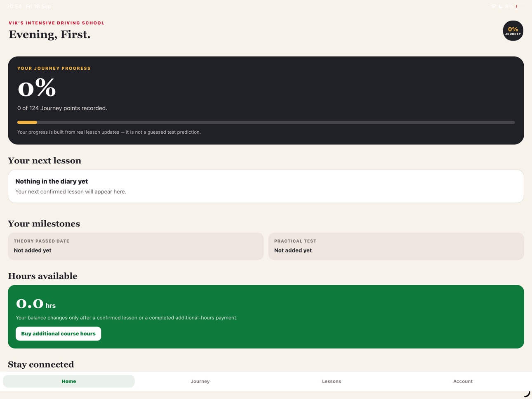Tap the large 0% progress figure

click(37, 88)
